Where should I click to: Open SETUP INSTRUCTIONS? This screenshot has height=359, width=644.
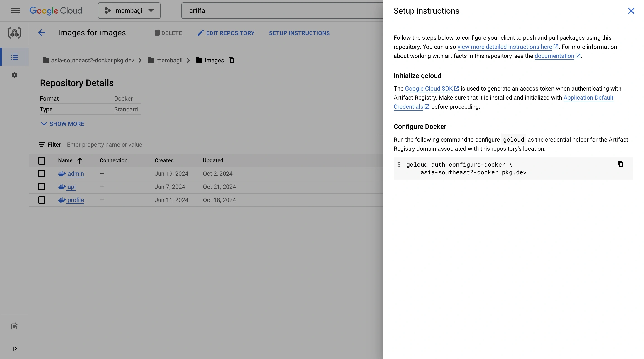[x=299, y=33]
